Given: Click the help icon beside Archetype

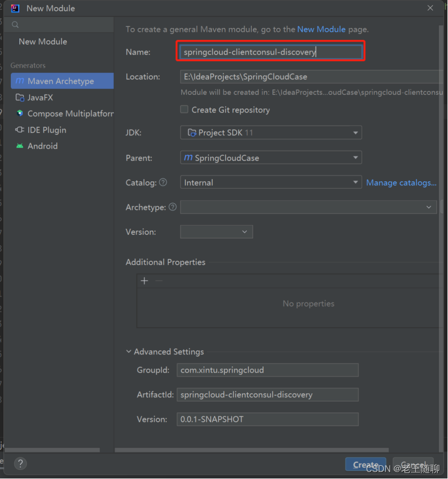Looking at the screenshot, I should click(x=173, y=207).
